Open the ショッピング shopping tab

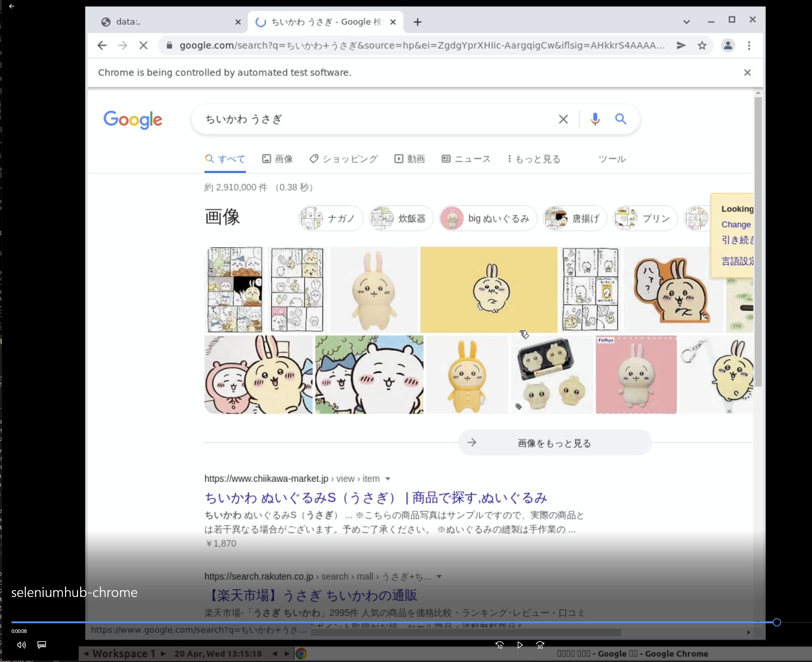pyautogui.click(x=343, y=159)
